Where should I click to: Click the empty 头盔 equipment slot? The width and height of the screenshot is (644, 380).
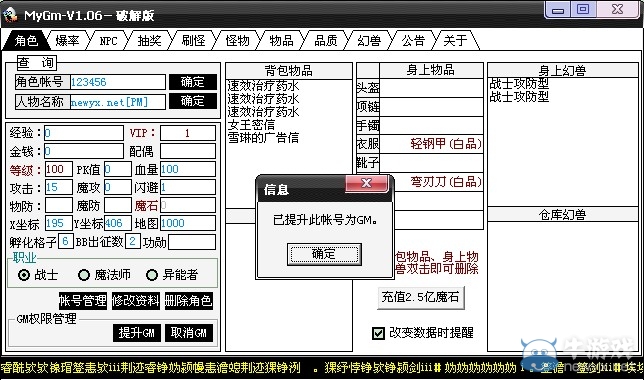(x=431, y=88)
